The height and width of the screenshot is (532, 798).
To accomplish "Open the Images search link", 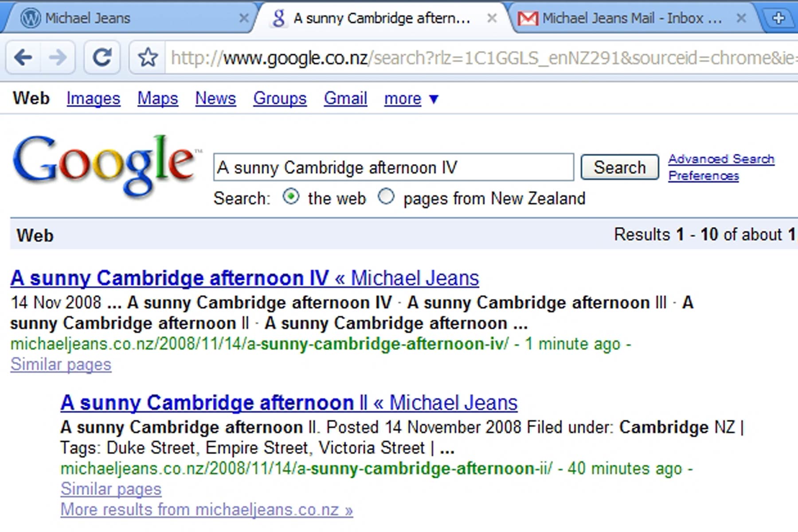I will [93, 98].
